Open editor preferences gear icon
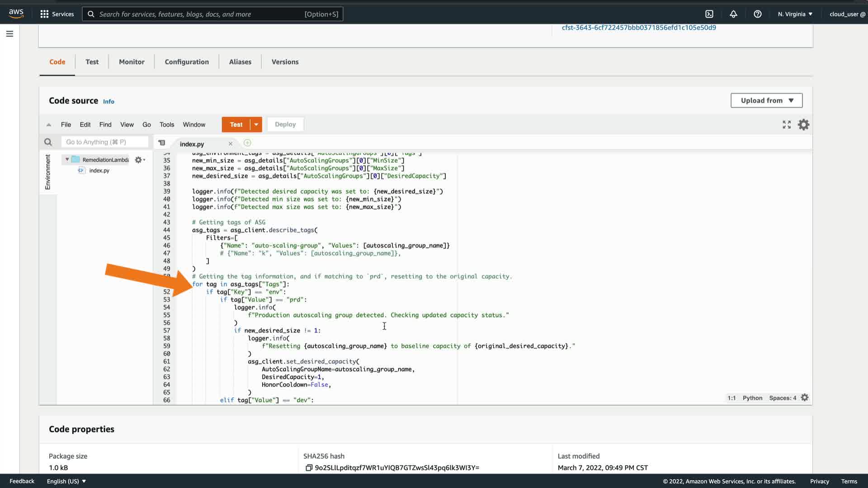 [x=803, y=125]
